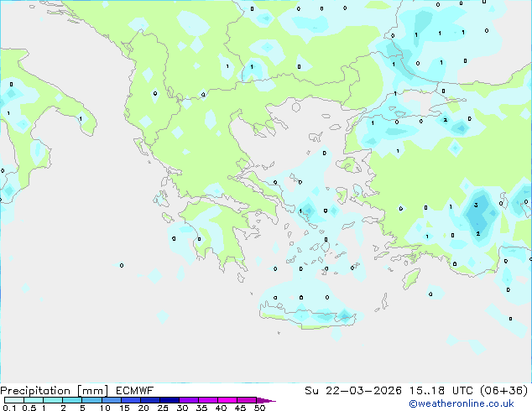This screenshot has width=532, height=411.
Task: Click the '50' legend label
Action: click(259, 408)
